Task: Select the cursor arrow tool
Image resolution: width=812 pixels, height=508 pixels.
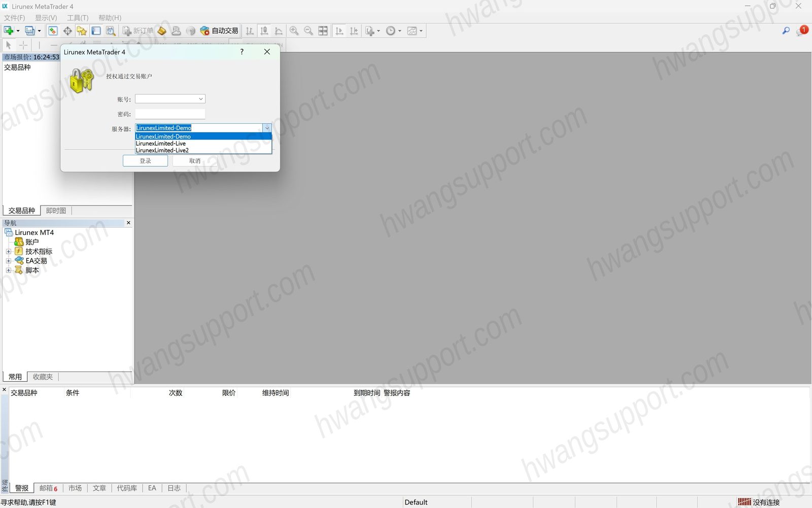Action: pos(9,45)
